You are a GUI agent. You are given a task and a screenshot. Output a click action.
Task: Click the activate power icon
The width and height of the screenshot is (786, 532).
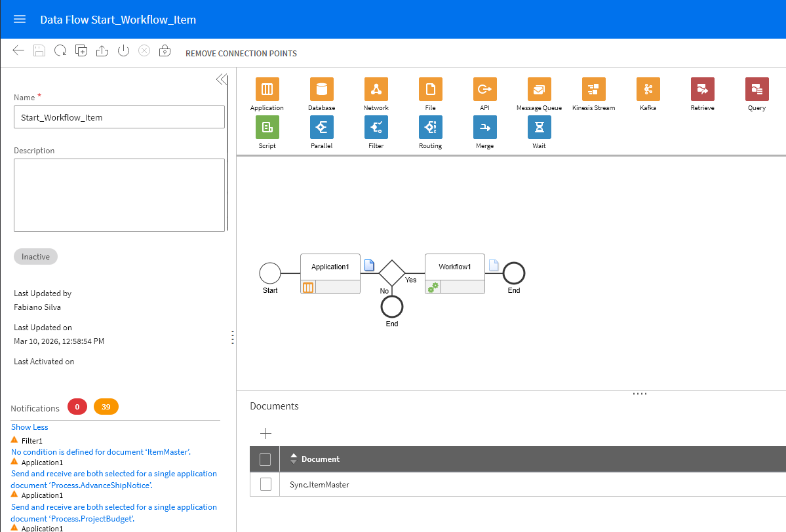tap(123, 50)
